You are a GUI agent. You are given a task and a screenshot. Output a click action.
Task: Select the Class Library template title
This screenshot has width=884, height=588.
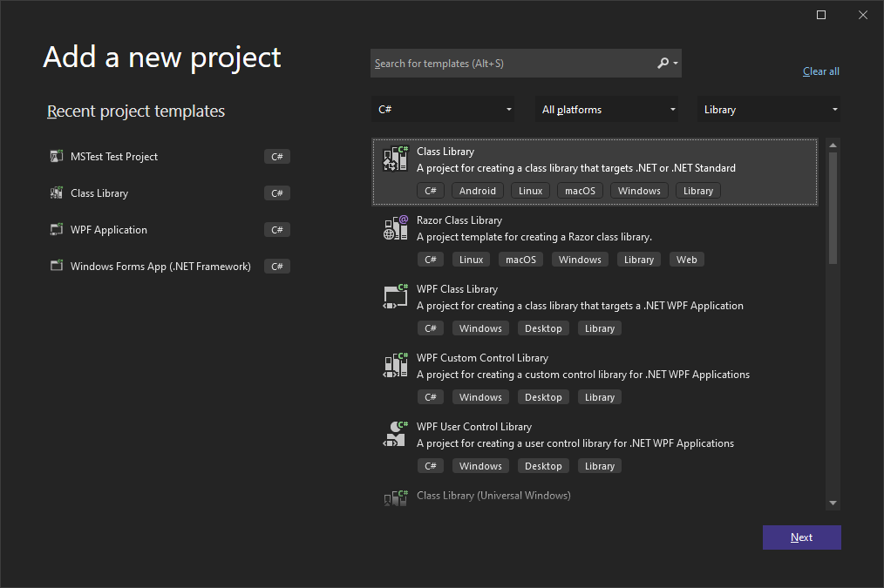pyautogui.click(x=445, y=152)
